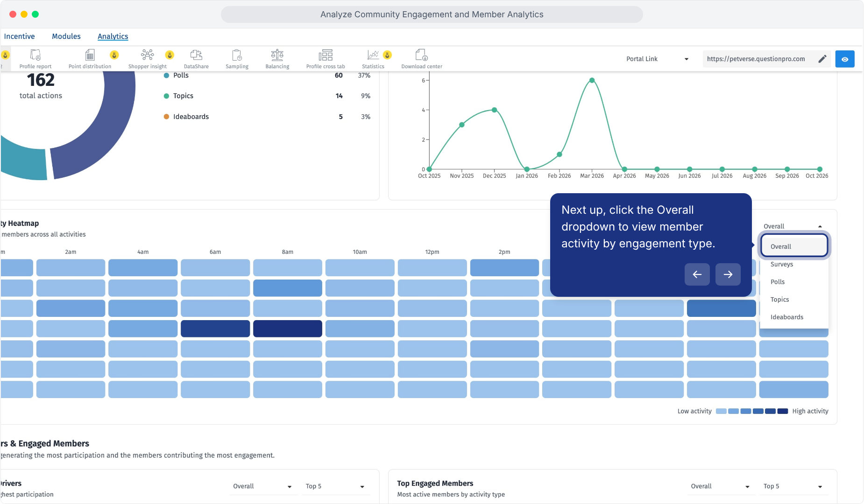Open the Balancing tool
Screen dimensions: 864x504
pos(277,59)
